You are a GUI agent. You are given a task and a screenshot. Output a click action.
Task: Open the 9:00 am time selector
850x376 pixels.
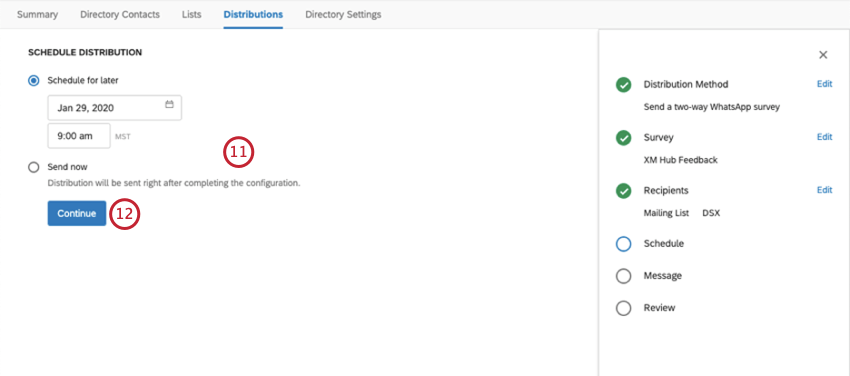point(79,136)
